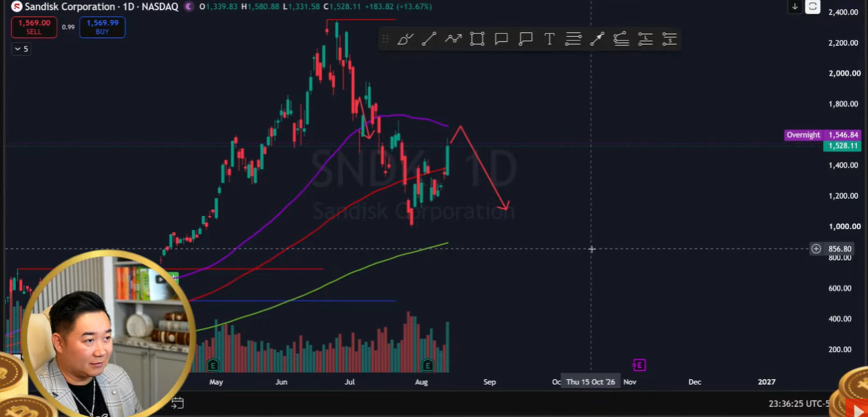Open timezone menu at 23:36:25 UTC-5

[800, 404]
